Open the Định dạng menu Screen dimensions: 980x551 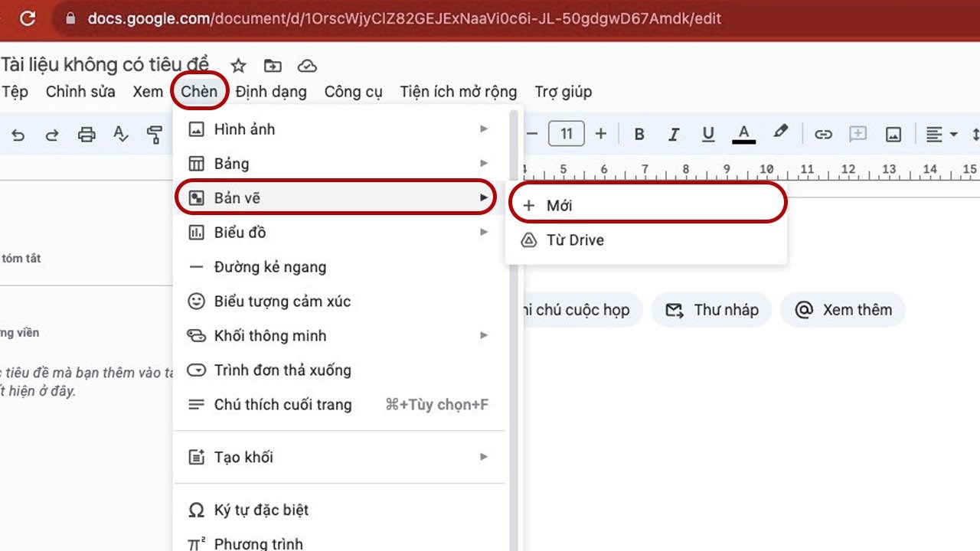tap(271, 92)
